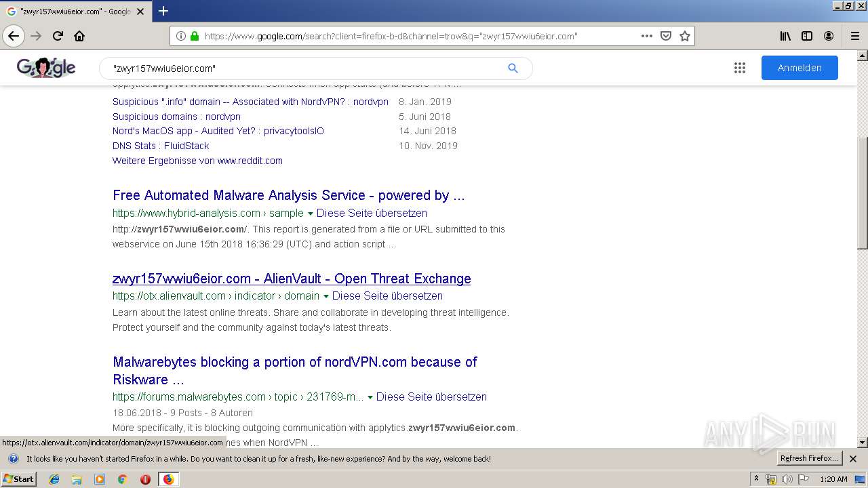Click the forward navigation arrow
The width and height of the screenshot is (868, 488).
pyautogui.click(x=36, y=36)
